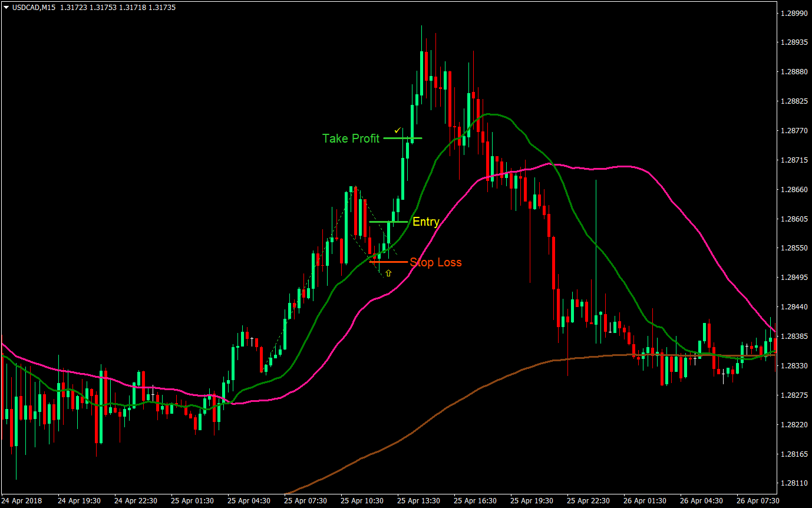
Task: Click price axis label 1.28330
Action: 793,366
